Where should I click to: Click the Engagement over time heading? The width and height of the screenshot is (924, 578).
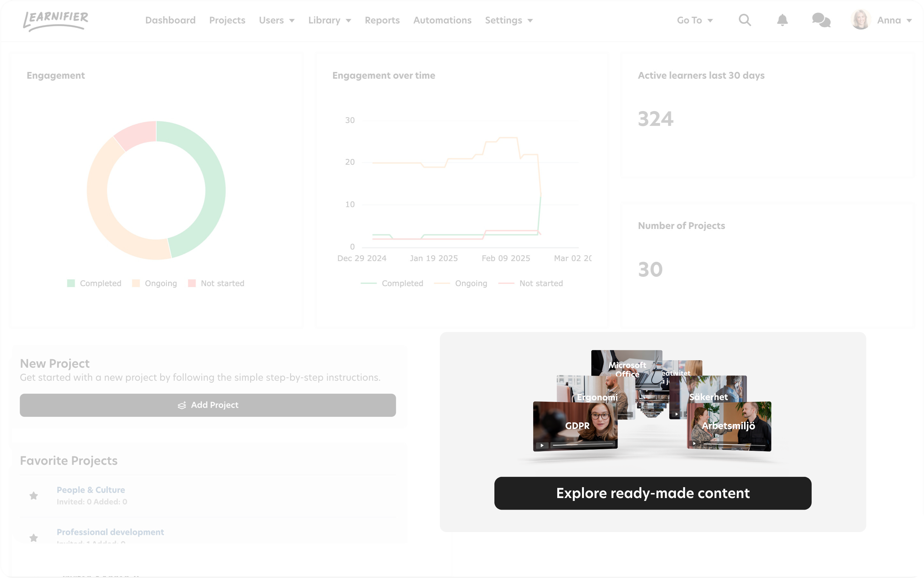[384, 75]
